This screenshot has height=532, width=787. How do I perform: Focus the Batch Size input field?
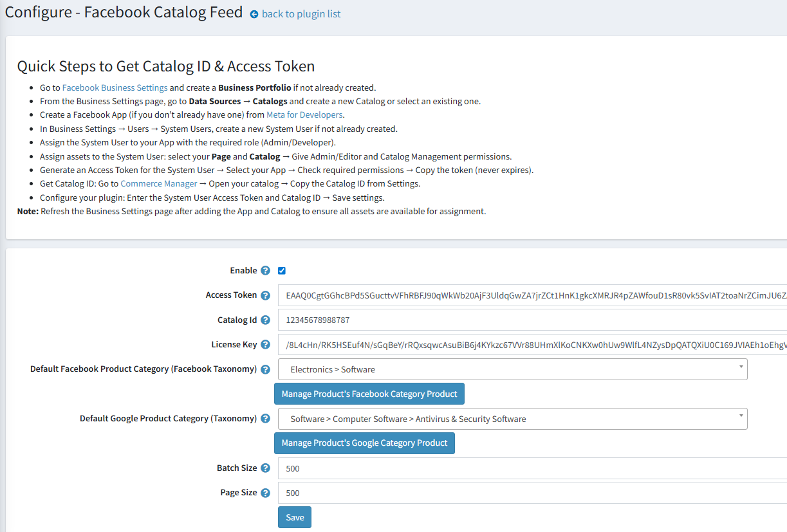click(x=532, y=468)
